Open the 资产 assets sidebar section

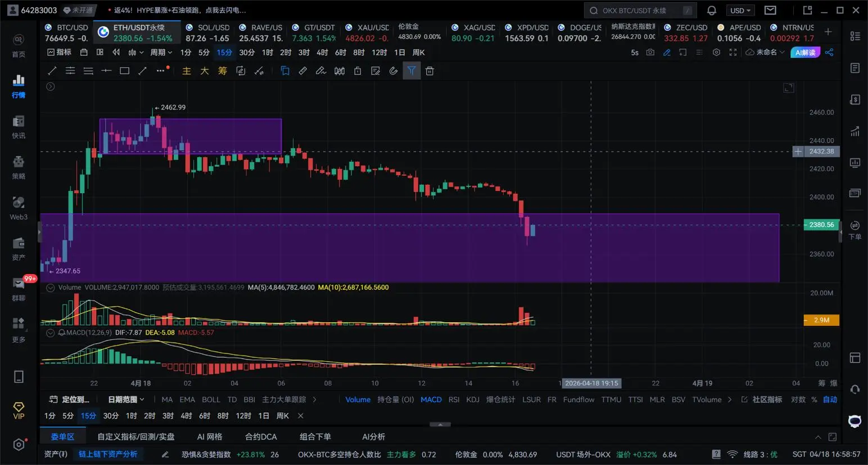pos(19,249)
